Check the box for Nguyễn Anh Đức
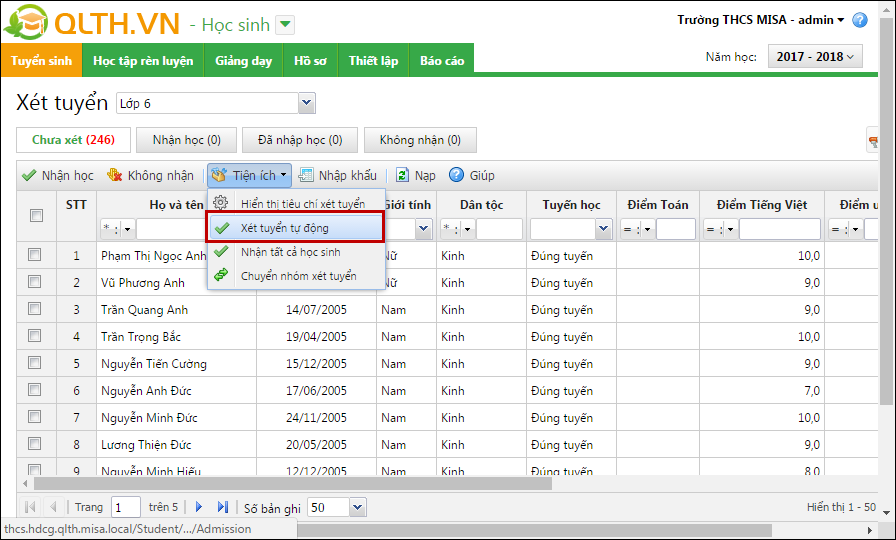This screenshot has width=896, height=540. pos(35,390)
